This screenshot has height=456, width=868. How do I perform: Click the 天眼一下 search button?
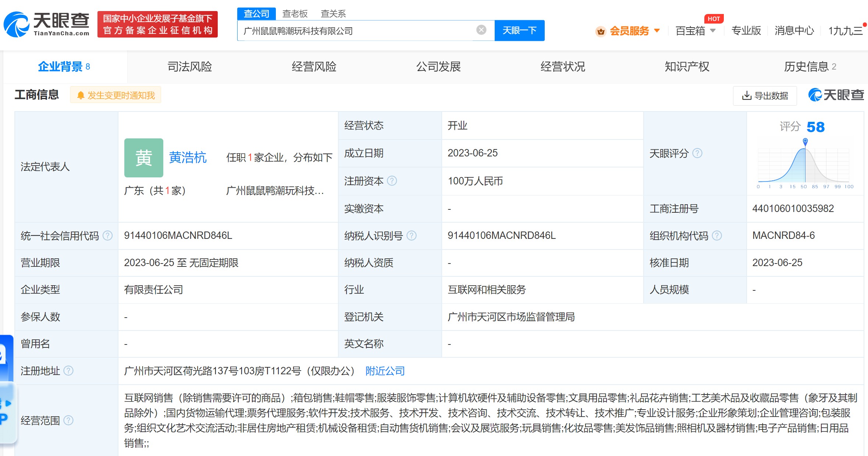click(x=519, y=30)
